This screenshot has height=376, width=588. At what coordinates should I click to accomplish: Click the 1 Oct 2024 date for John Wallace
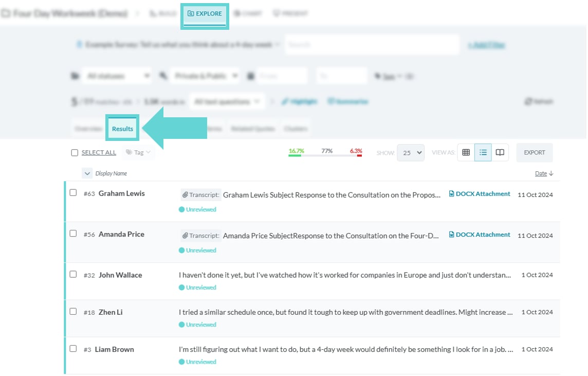pyautogui.click(x=537, y=275)
